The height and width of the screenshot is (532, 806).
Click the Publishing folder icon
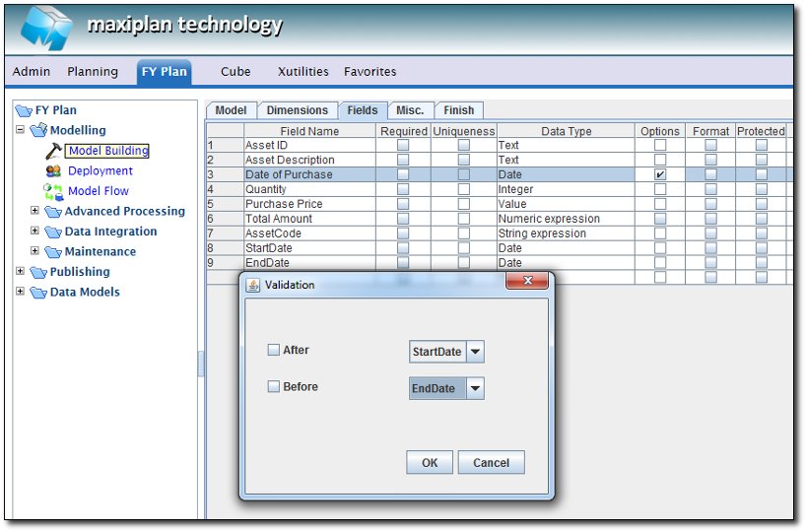[x=38, y=272]
